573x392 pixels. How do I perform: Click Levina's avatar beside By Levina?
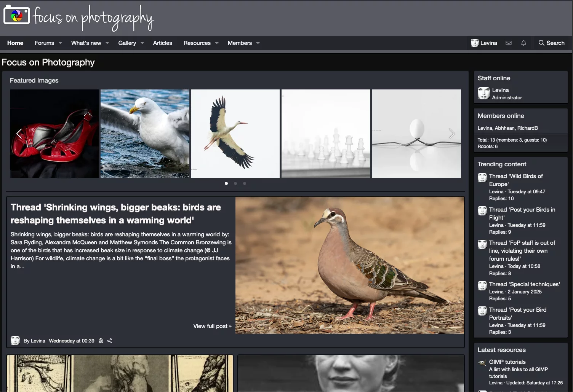(x=15, y=341)
